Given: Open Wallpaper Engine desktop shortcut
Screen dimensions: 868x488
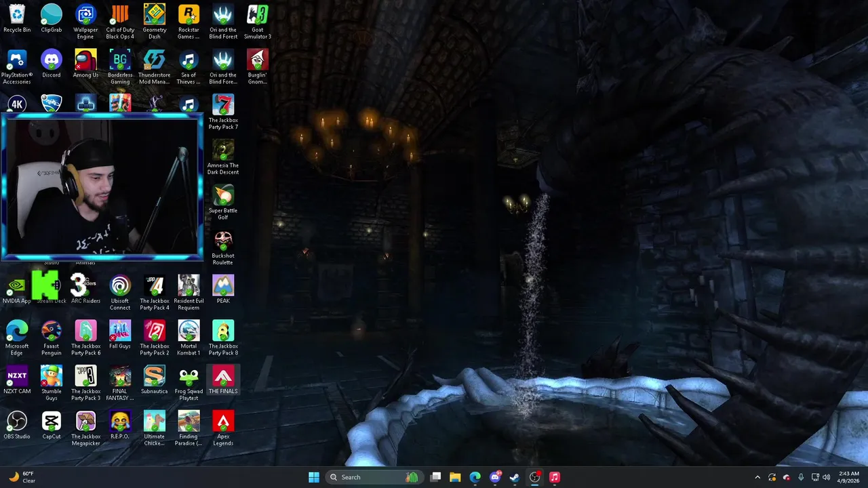Looking at the screenshot, I should (85, 22).
